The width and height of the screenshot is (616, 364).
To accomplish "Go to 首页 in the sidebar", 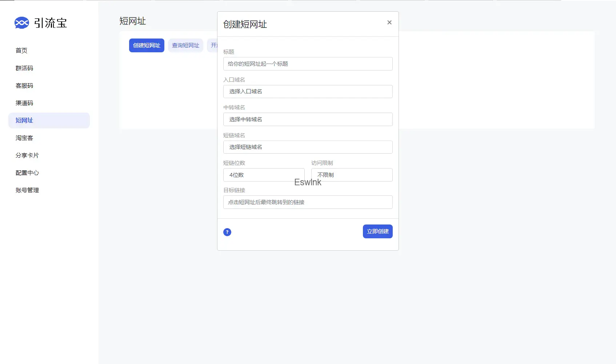I will (21, 50).
